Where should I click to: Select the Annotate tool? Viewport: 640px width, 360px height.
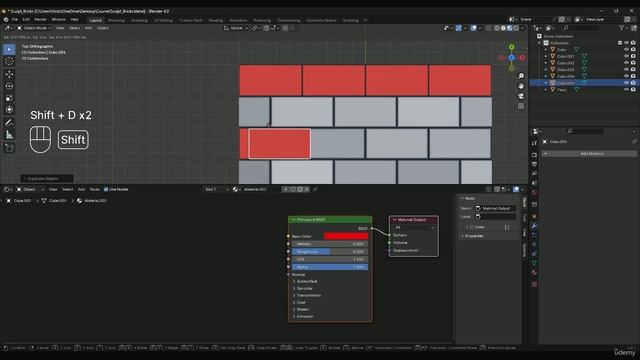pyautogui.click(x=9, y=123)
